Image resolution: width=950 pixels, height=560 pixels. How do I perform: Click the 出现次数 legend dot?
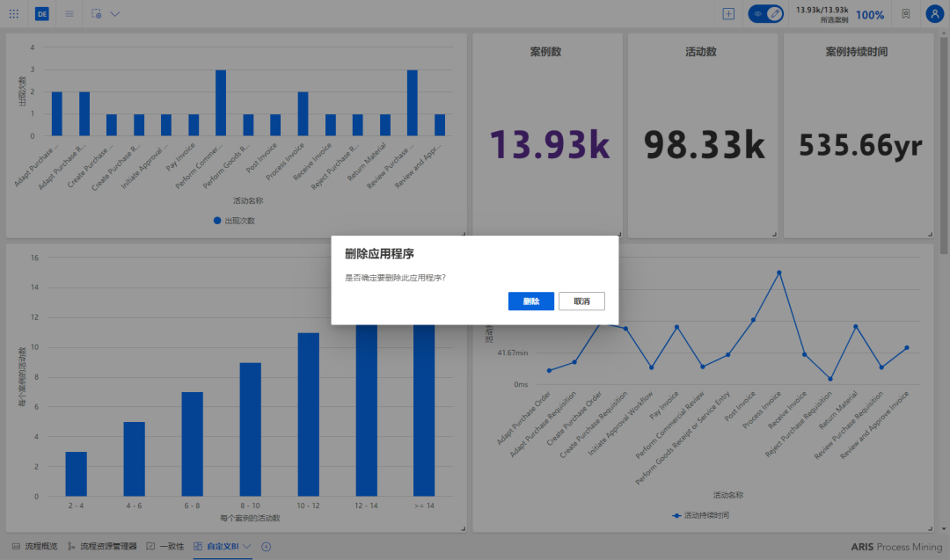point(217,221)
